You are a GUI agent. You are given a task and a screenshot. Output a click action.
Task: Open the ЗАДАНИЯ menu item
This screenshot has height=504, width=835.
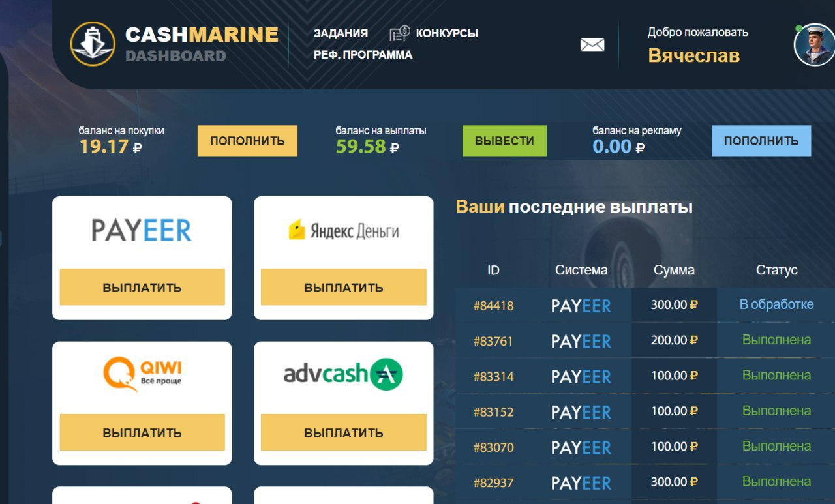341,33
